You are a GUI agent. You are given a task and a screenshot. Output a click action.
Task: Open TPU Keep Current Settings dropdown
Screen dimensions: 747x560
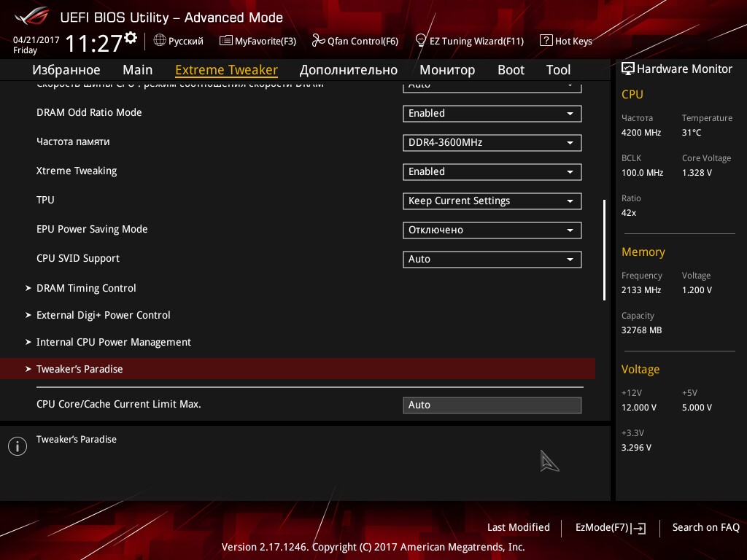(x=492, y=201)
